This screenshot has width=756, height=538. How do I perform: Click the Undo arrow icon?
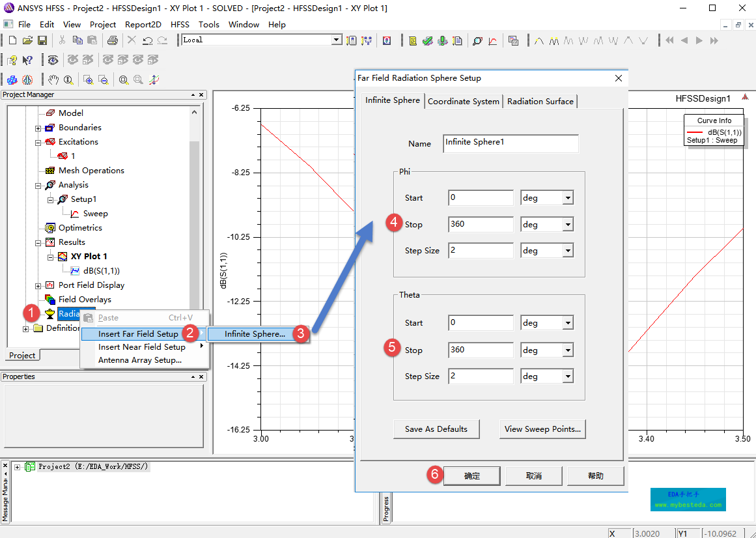[147, 40]
